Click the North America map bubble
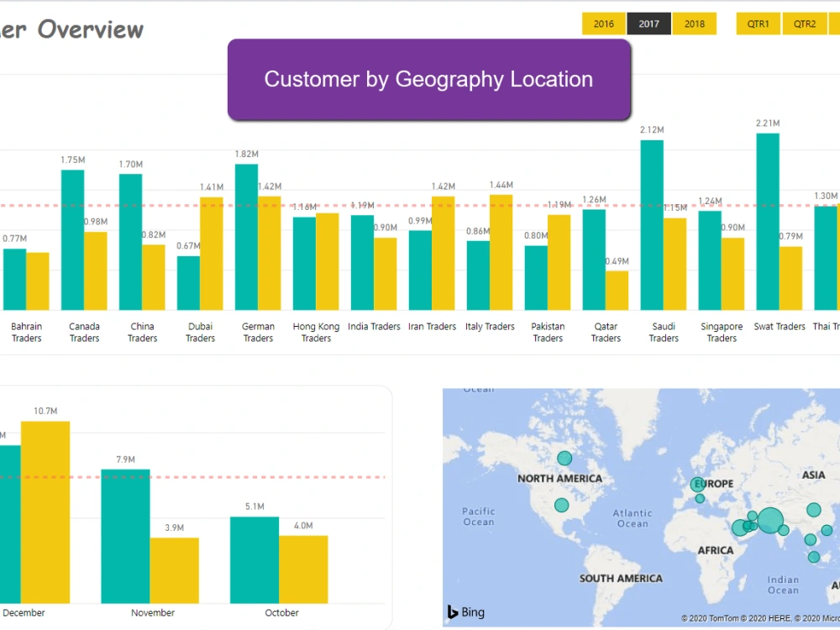Screen dimensions: 840x630 pos(564,458)
